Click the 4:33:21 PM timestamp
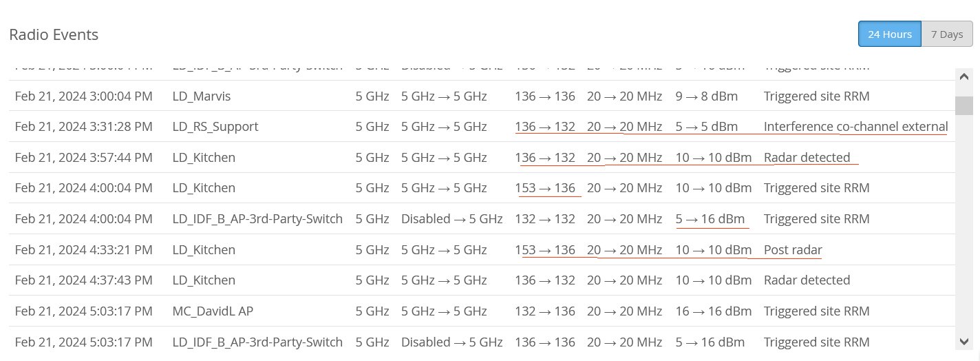 click(83, 250)
